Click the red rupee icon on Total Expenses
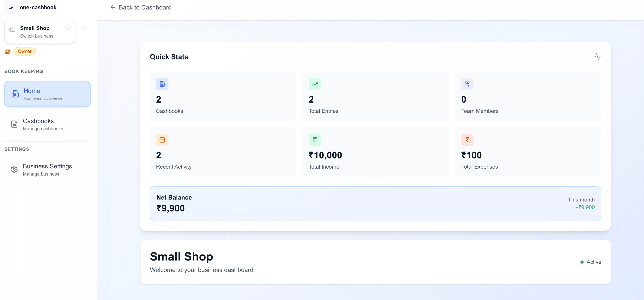Viewport: 644px width, 300px height. pyautogui.click(x=467, y=140)
